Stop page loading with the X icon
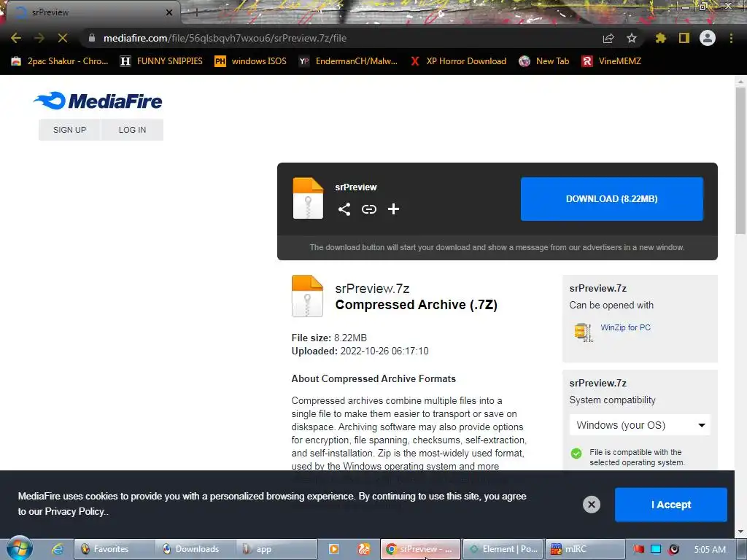 63,38
